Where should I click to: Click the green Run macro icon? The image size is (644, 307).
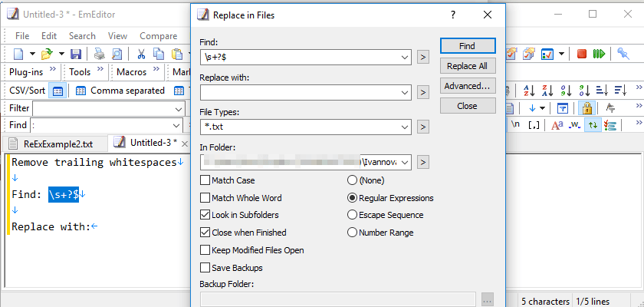[x=600, y=54]
